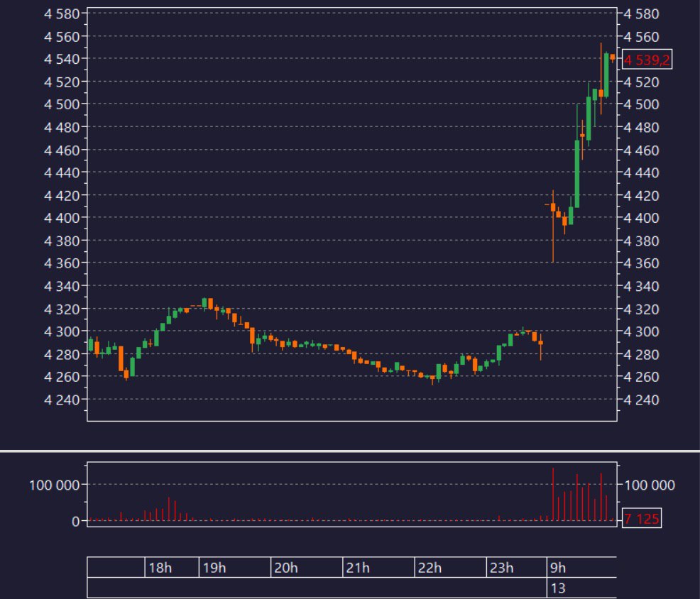700x599 pixels.
Task: Click left axis price label 4 240
Action: 62,400
